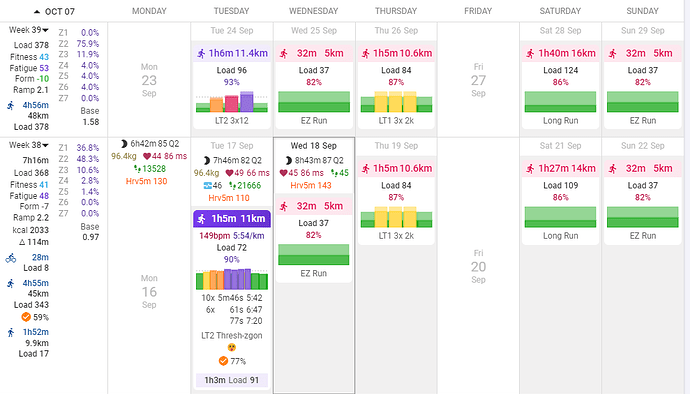690x394 pixels.
Task: Select the SATURDAY column header
Action: pos(560,11)
